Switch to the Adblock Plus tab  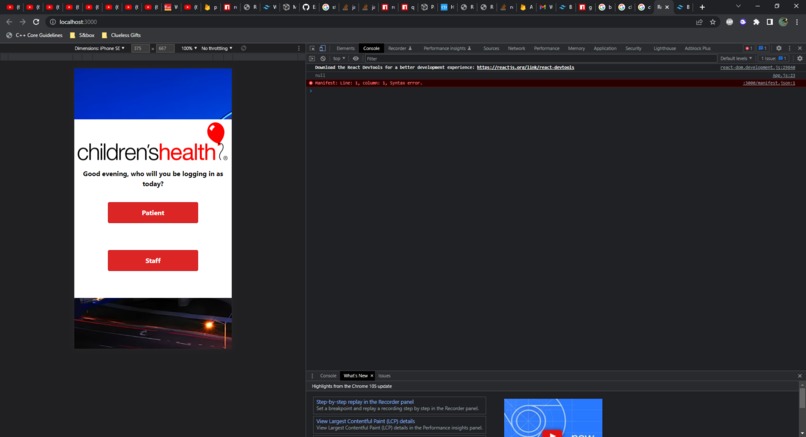pos(698,48)
